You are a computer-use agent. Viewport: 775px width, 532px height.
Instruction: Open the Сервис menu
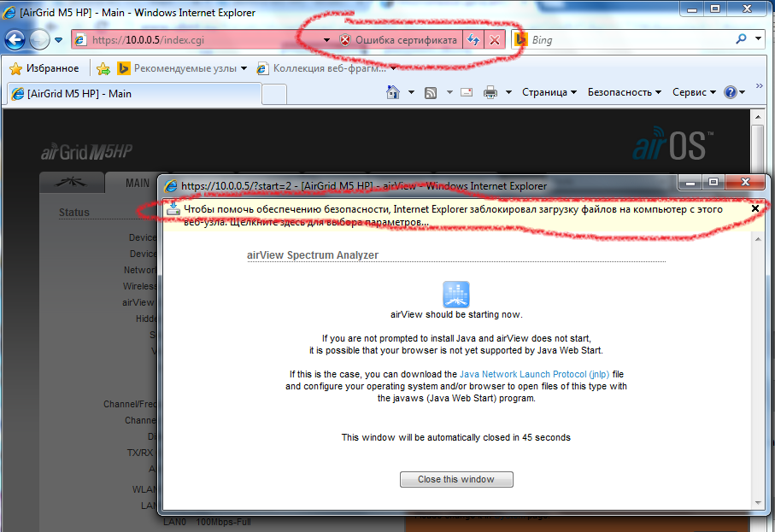click(694, 92)
